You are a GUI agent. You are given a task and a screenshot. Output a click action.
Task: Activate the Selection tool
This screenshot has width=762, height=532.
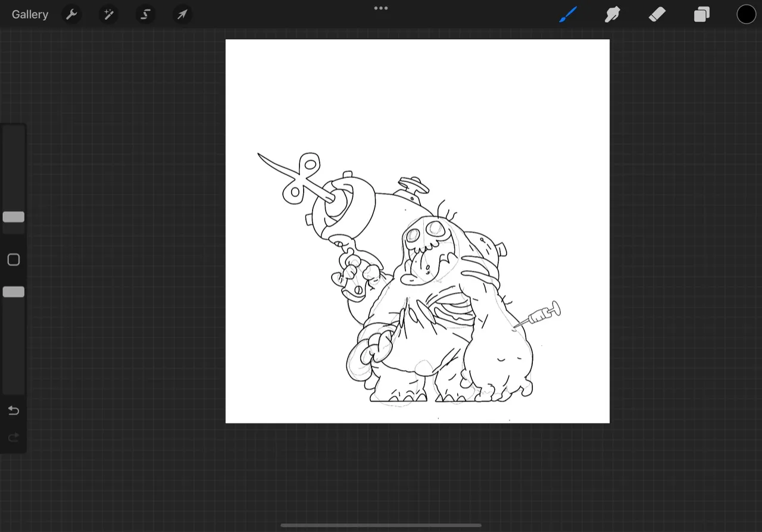point(145,14)
